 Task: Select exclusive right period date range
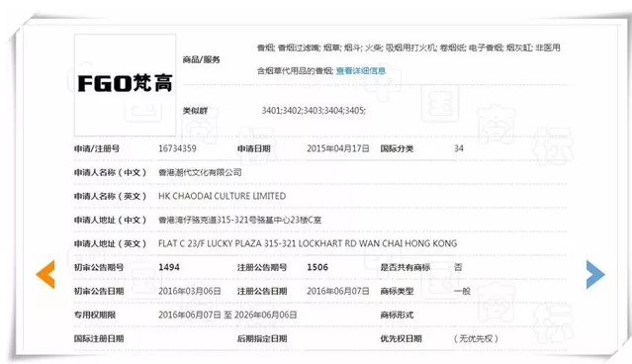[227, 315]
